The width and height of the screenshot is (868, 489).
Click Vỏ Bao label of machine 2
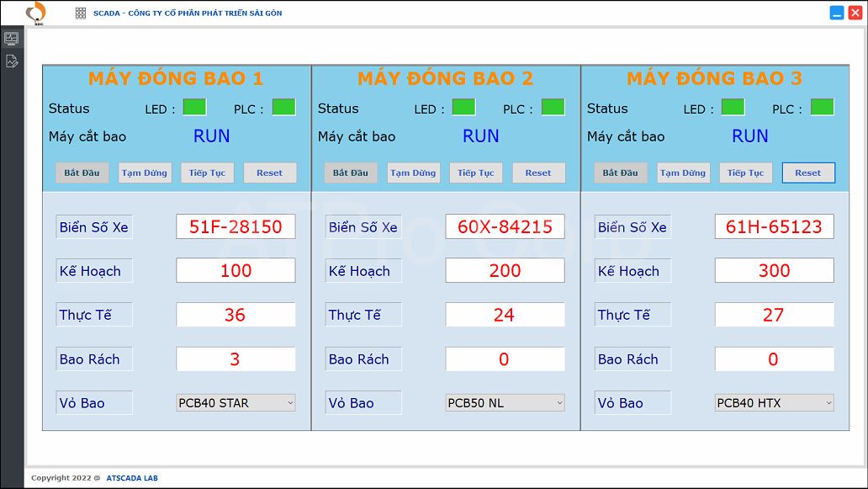363,402
